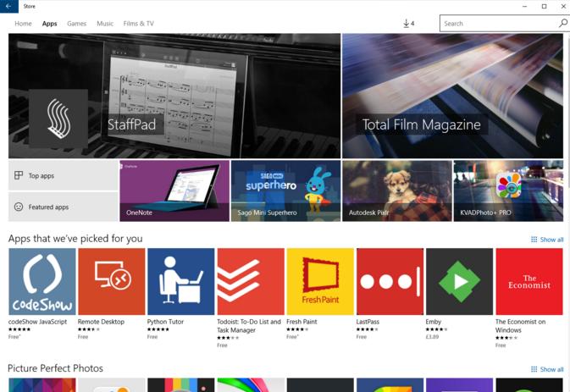Screen dimensions: 570x392
Task: Click the Python Tutor title text
Action: click(x=165, y=322)
